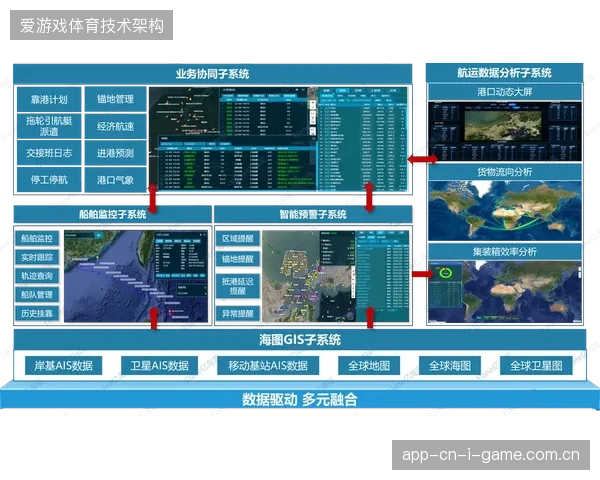Click the 集装箱效率分析 label
This screenshot has height=480, width=600.
point(504,252)
